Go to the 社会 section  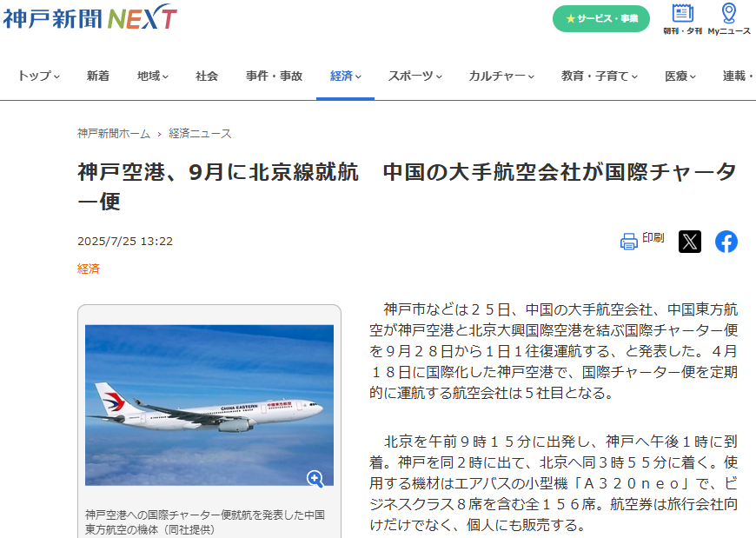click(207, 76)
